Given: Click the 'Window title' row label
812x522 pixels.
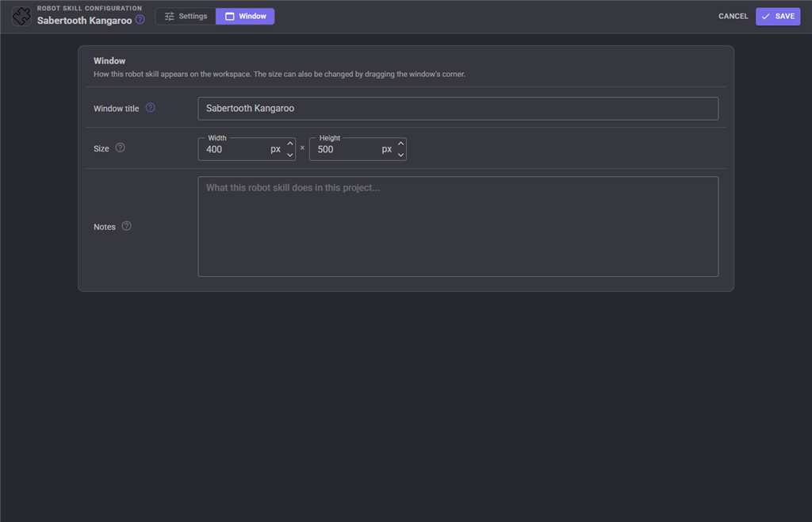Looking at the screenshot, I should [x=116, y=109].
